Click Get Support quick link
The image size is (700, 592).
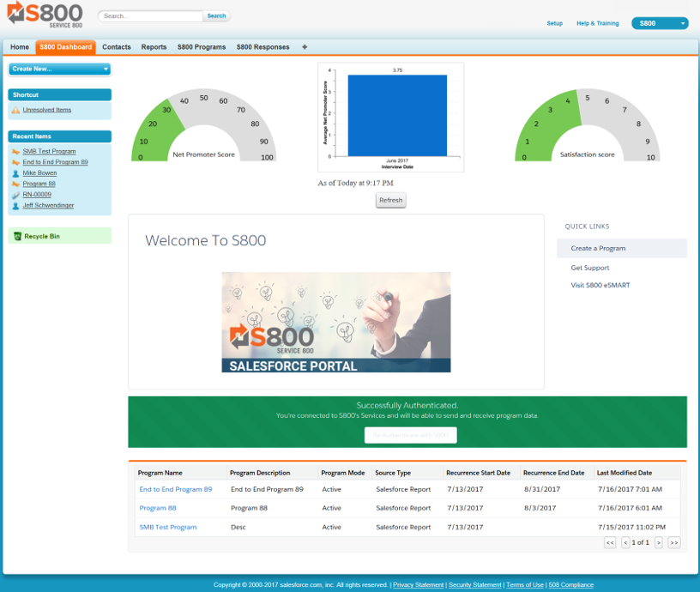589,268
